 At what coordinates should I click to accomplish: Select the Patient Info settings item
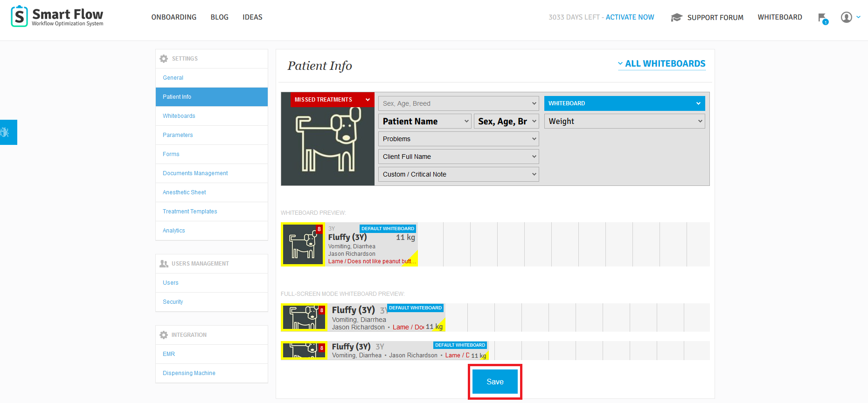pyautogui.click(x=212, y=97)
